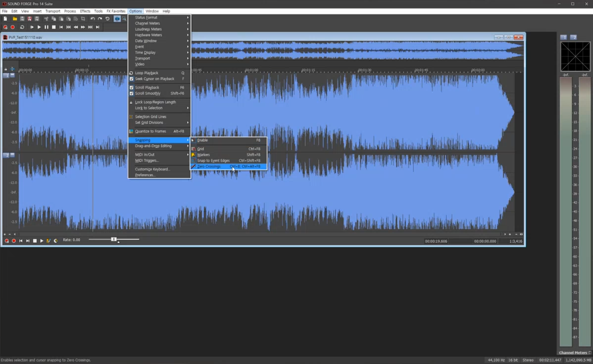
Task: Click Play in the main transport toolbar
Action: click(x=39, y=27)
